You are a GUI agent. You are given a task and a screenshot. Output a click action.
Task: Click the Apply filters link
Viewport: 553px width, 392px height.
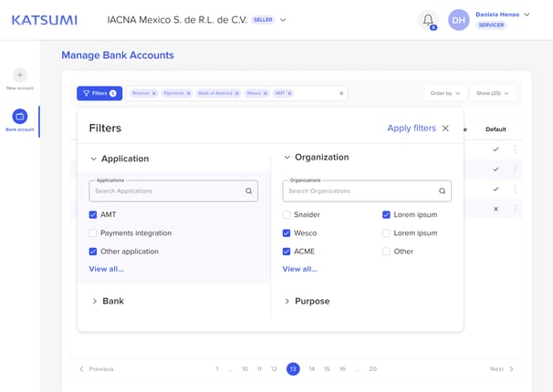click(412, 129)
